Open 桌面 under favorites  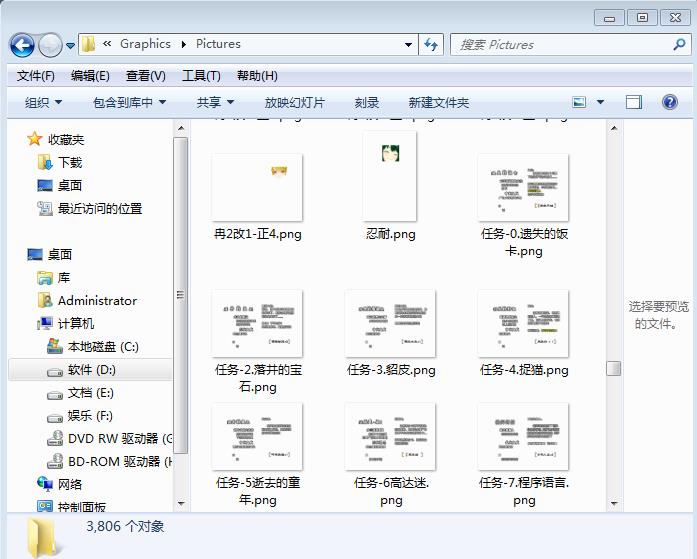(x=70, y=185)
